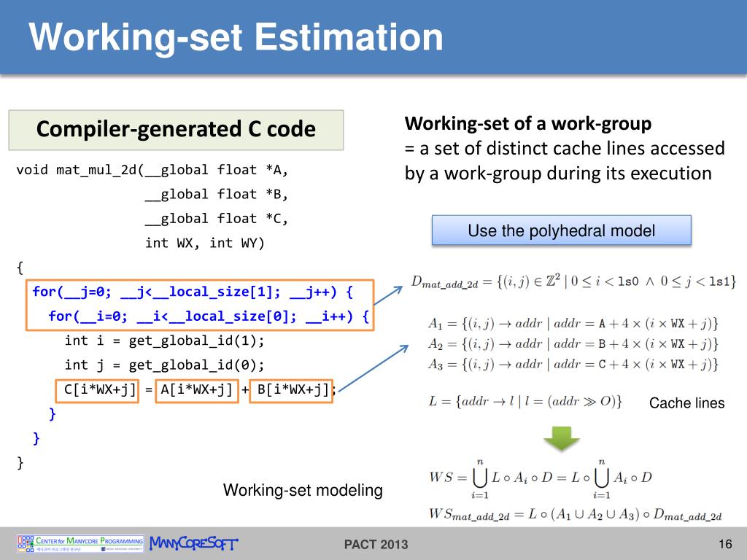747x560 pixels.
Task: Click the A3 access relation equation
Action: 573,365
